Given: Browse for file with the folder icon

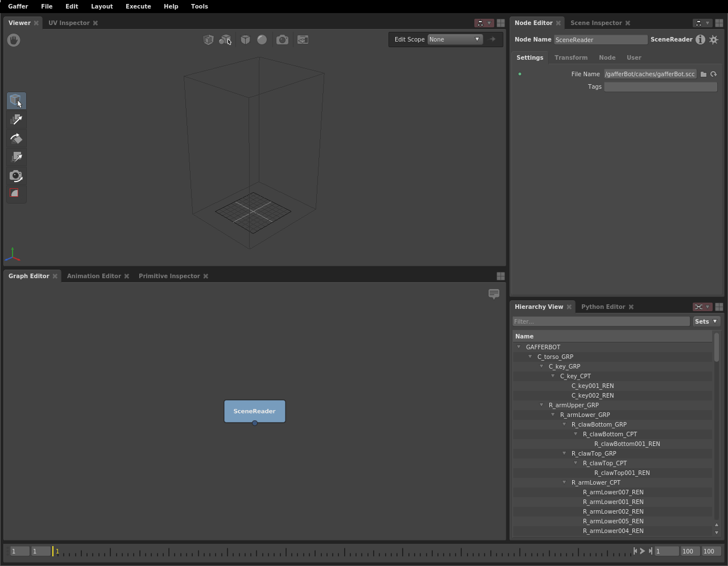Looking at the screenshot, I should click(x=704, y=74).
